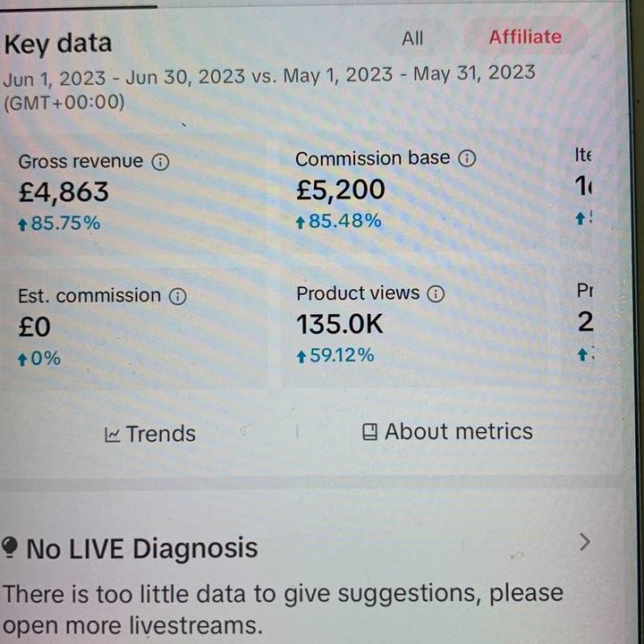The width and height of the screenshot is (644, 644).
Task: Click the 59.12% product views change
Action: coord(342,356)
